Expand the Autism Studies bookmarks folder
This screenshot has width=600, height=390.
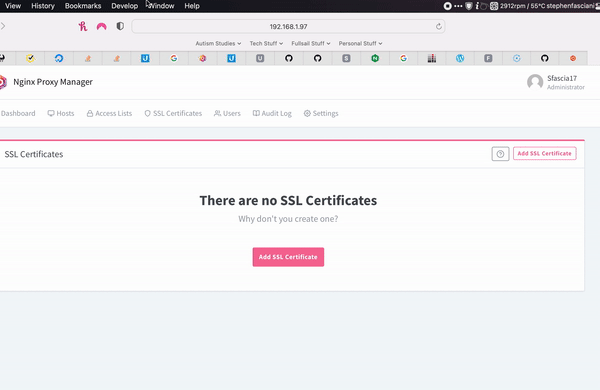tap(218, 43)
